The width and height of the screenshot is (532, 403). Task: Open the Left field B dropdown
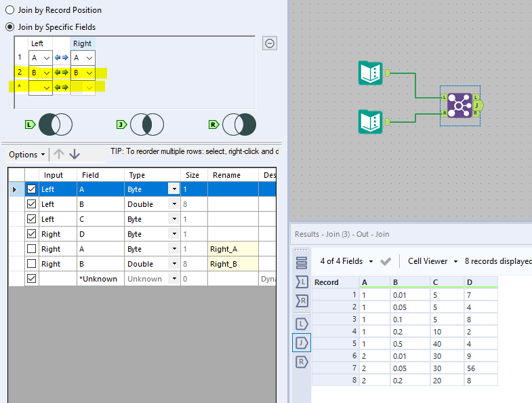(x=46, y=73)
